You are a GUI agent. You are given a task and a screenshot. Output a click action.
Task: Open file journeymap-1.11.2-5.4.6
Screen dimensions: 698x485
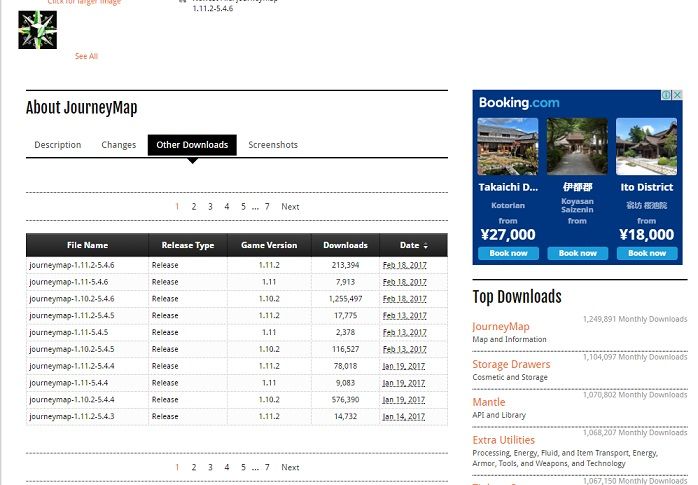72,265
